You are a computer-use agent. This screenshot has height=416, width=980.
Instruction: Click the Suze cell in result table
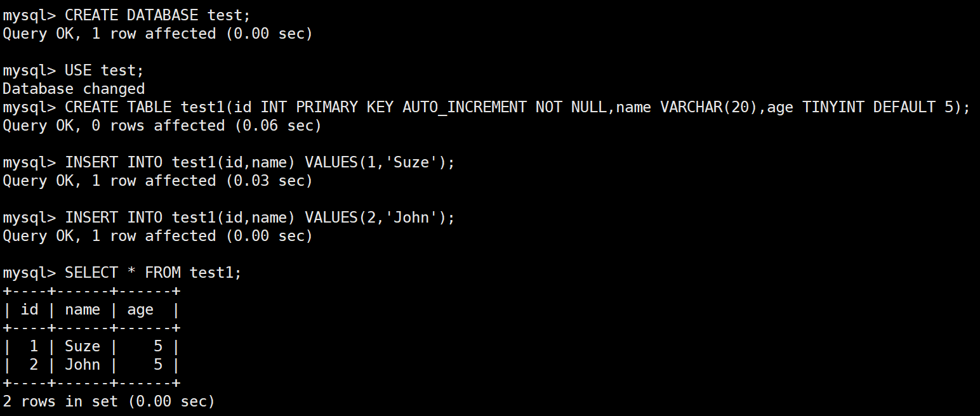[83, 346]
